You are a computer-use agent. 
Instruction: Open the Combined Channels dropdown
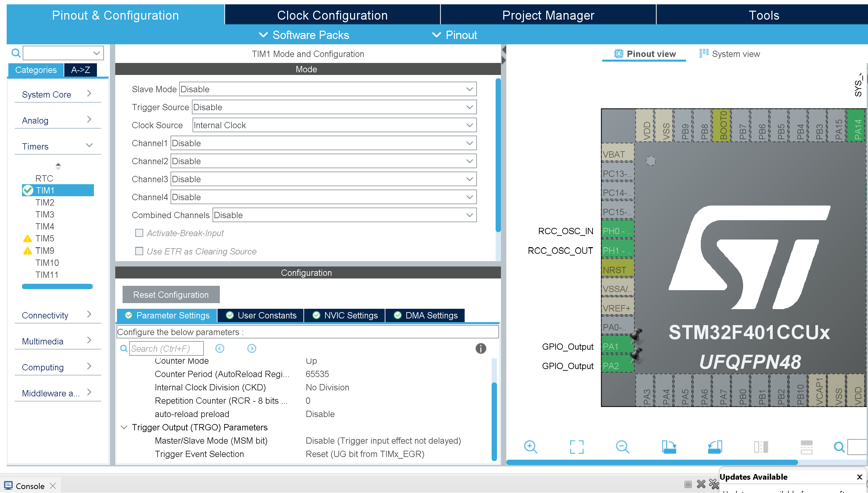pos(345,215)
